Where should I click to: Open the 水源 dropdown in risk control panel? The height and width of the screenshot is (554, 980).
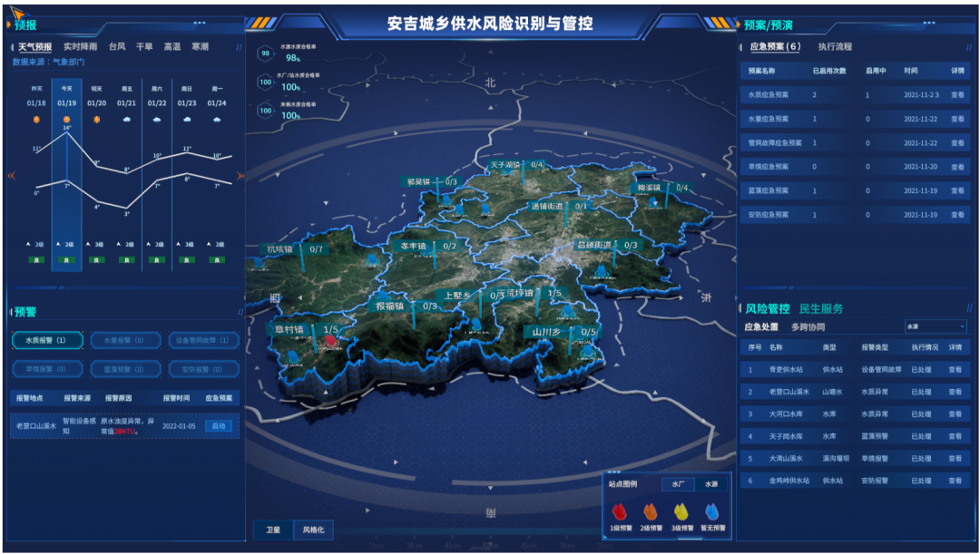[935, 326]
